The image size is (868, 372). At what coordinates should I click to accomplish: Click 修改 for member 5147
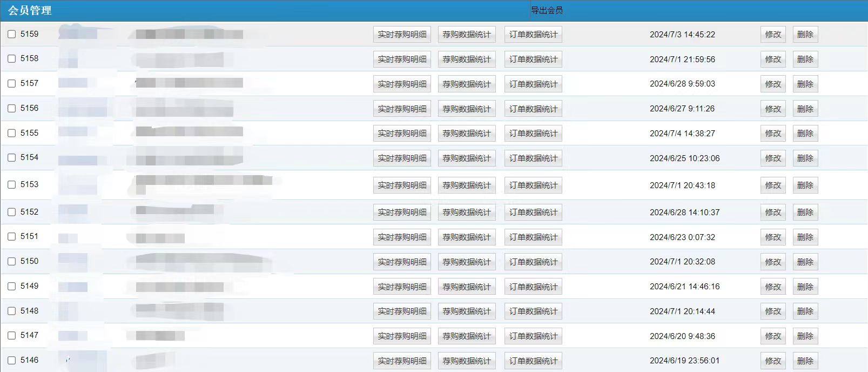773,336
